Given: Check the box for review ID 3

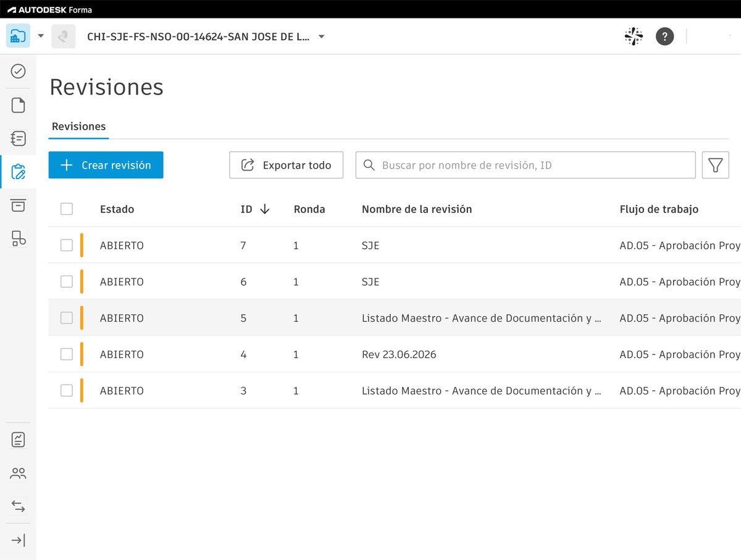Looking at the screenshot, I should [x=67, y=391].
